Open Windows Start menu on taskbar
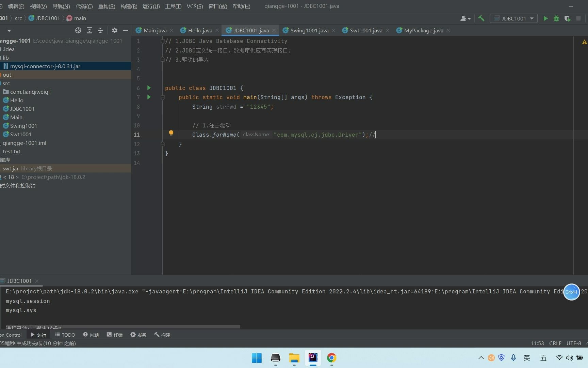This screenshot has height=368, width=588. pyautogui.click(x=257, y=358)
